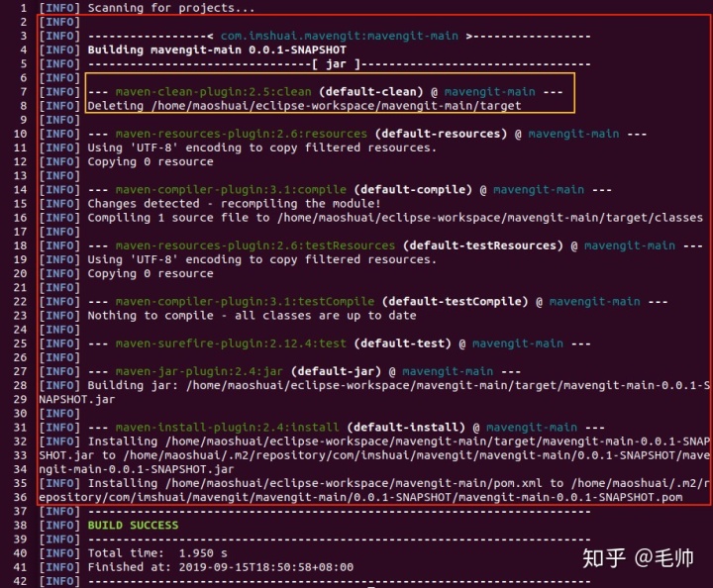Image resolution: width=713 pixels, height=588 pixels.
Task: Click the '(default-compile)' execution label
Action: pos(413,190)
